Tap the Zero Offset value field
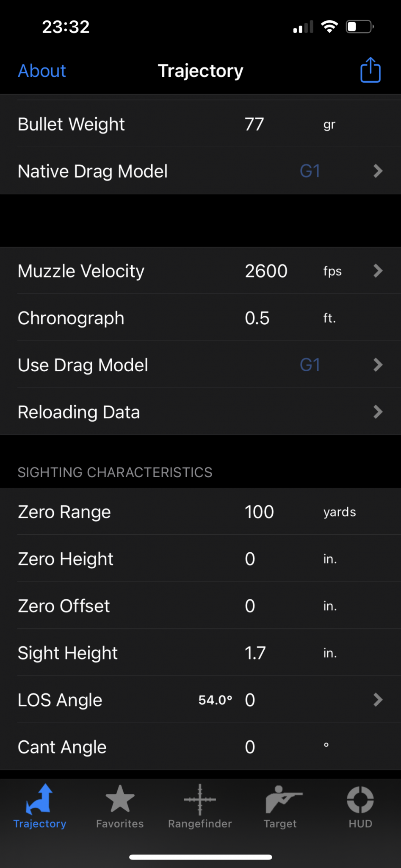Screen dimensions: 401x868 pyautogui.click(x=250, y=606)
